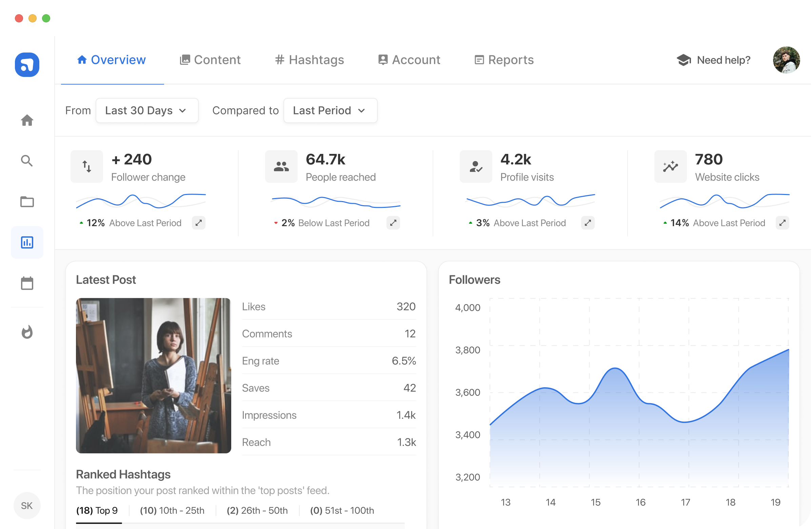Open the flame trending icon in sidebar
The width and height of the screenshot is (812, 529).
(27, 332)
